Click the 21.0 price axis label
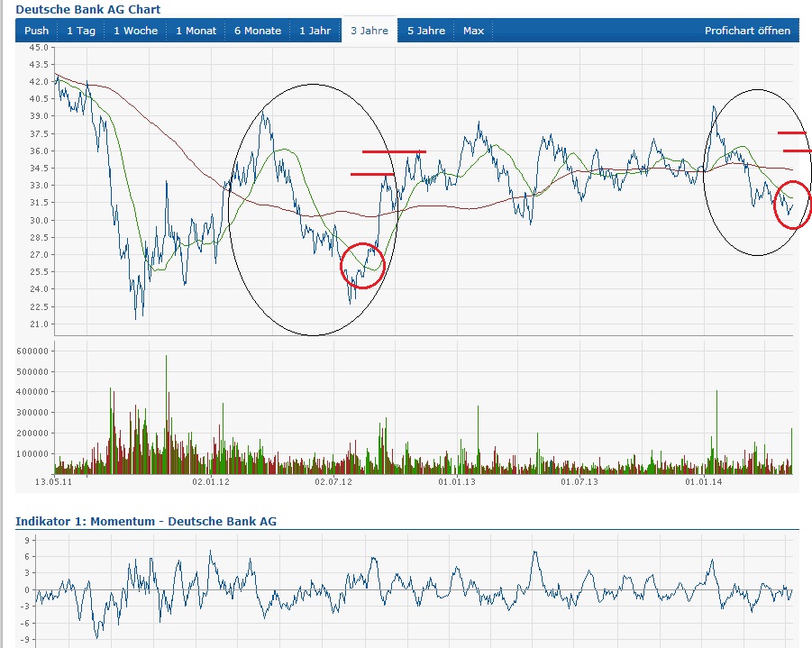 point(39,324)
